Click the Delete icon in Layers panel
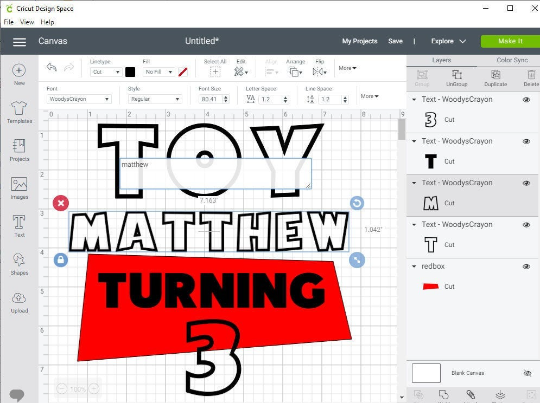This screenshot has height=403, width=540. [531, 74]
